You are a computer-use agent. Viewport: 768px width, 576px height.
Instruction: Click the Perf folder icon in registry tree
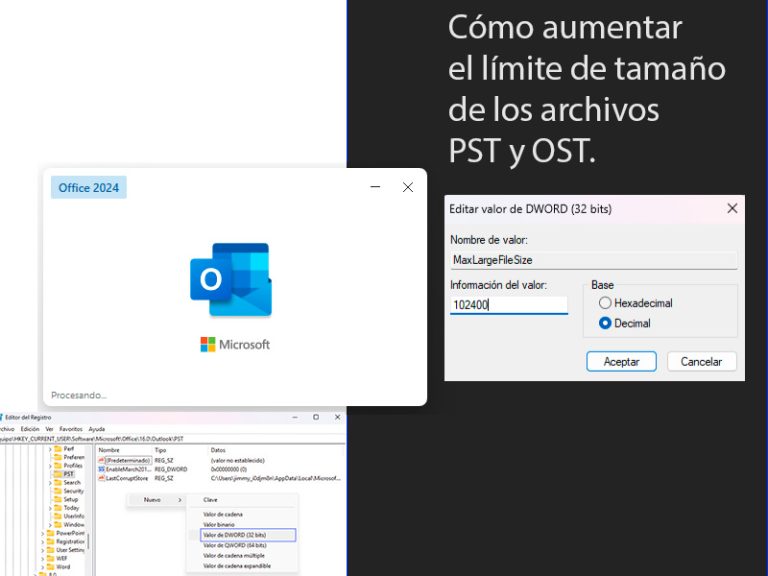pyautogui.click(x=58, y=449)
